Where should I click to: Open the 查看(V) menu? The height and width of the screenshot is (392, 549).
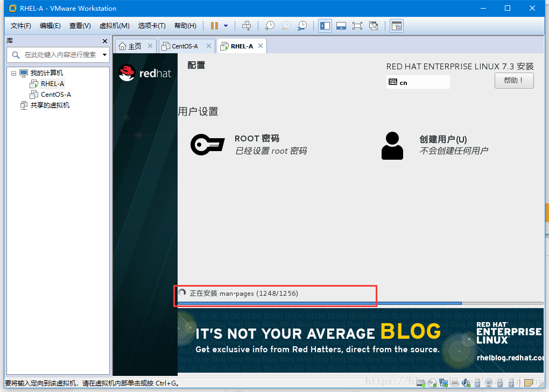(x=80, y=25)
